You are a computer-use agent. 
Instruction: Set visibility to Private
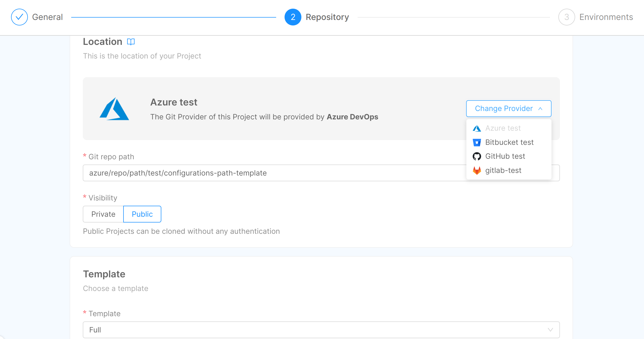(103, 214)
